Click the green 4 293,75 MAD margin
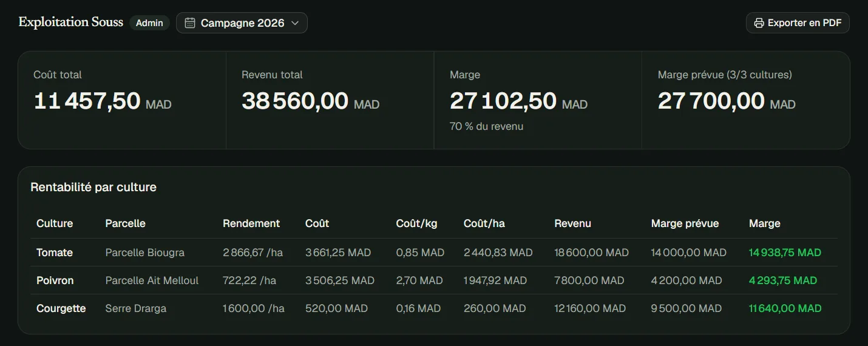 point(783,280)
